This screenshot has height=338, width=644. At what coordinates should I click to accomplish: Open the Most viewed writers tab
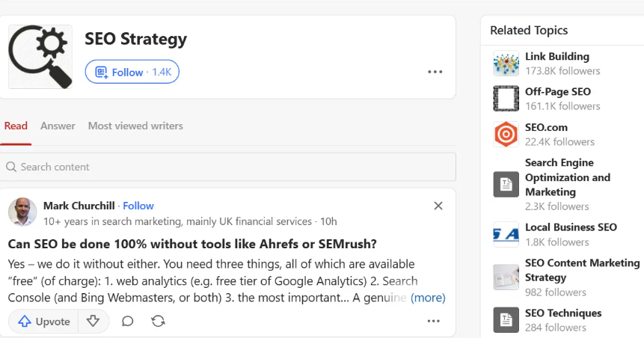click(x=135, y=126)
